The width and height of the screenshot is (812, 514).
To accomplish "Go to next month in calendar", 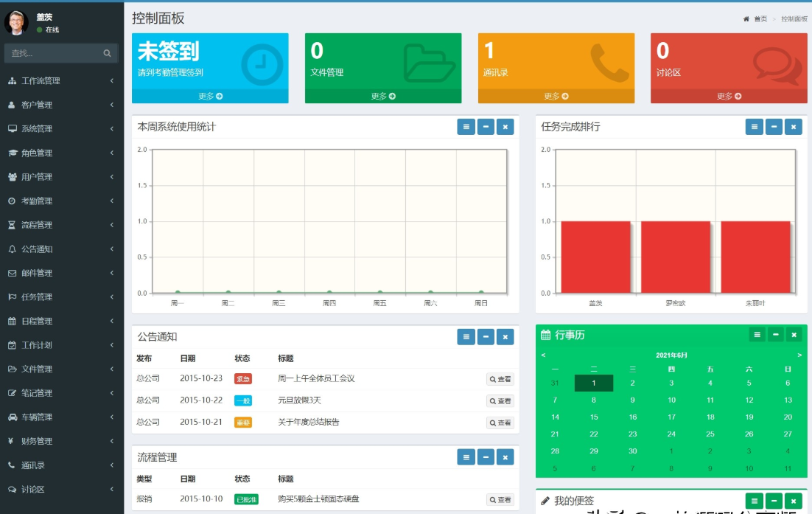I will point(799,355).
